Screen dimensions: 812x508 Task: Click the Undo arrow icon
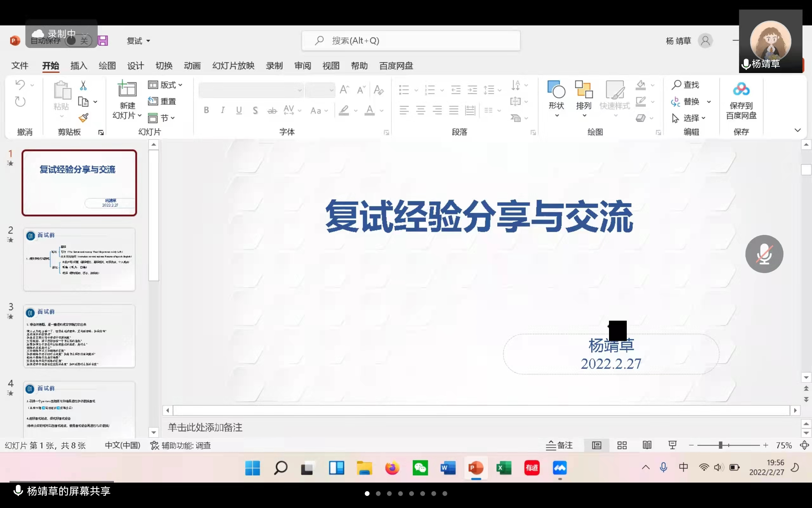(x=20, y=85)
